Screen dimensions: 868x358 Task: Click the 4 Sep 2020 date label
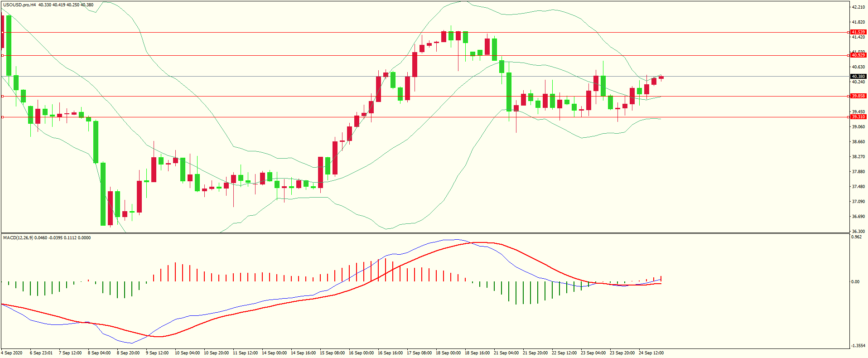tap(12, 353)
